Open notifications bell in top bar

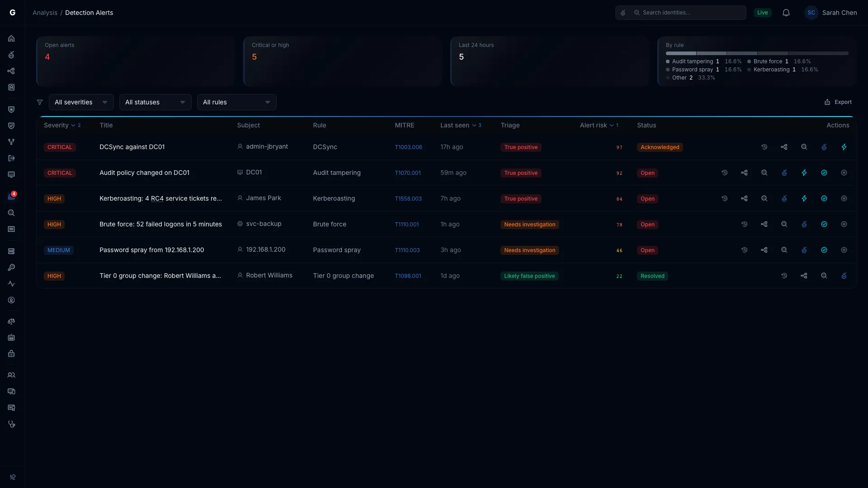(x=786, y=13)
